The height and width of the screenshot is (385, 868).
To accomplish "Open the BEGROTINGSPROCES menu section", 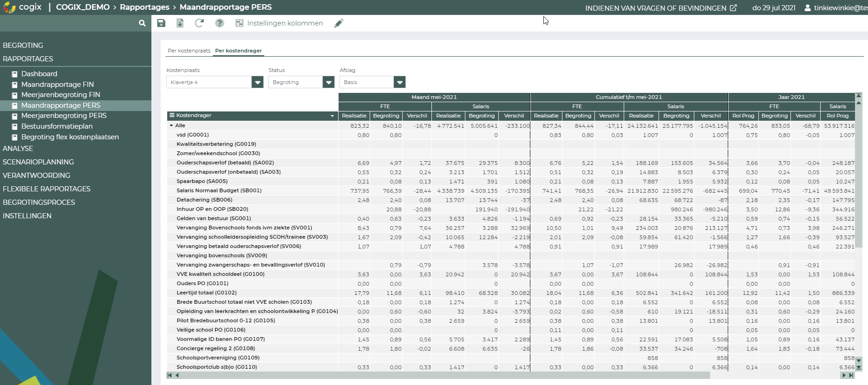I will tap(39, 202).
